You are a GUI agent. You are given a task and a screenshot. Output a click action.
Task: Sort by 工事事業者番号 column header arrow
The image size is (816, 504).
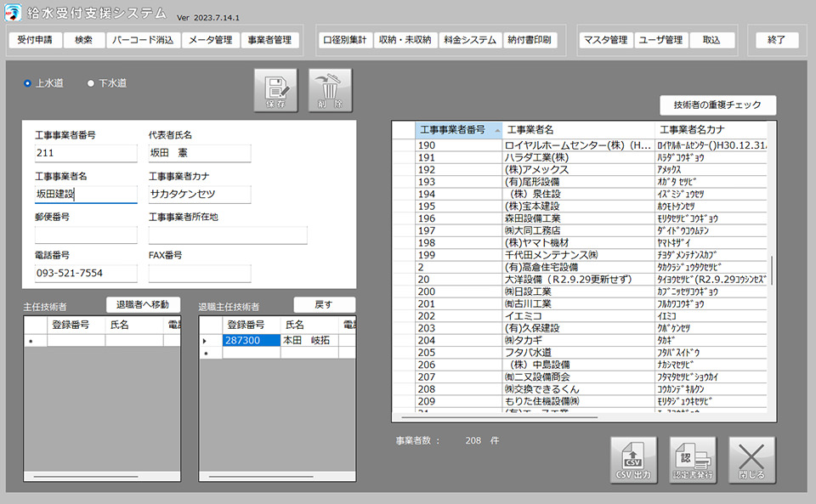(496, 129)
